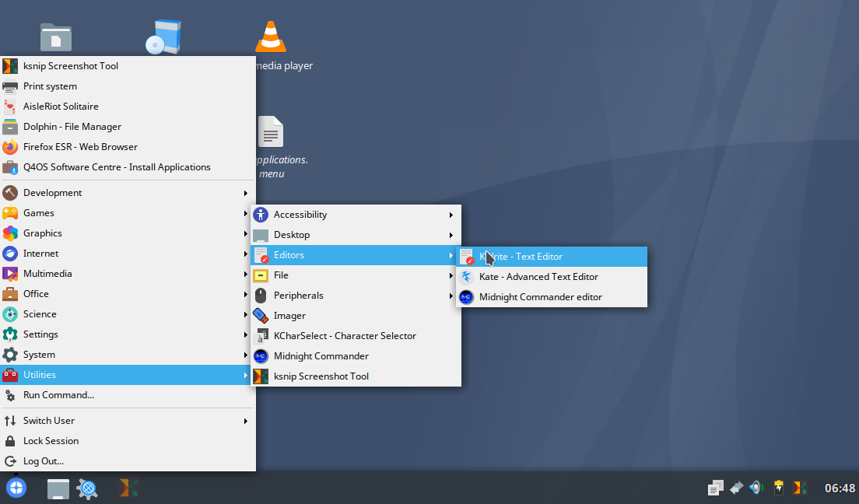Click the VLC media player desktop icon
Image resolution: width=859 pixels, height=504 pixels.
tap(271, 37)
